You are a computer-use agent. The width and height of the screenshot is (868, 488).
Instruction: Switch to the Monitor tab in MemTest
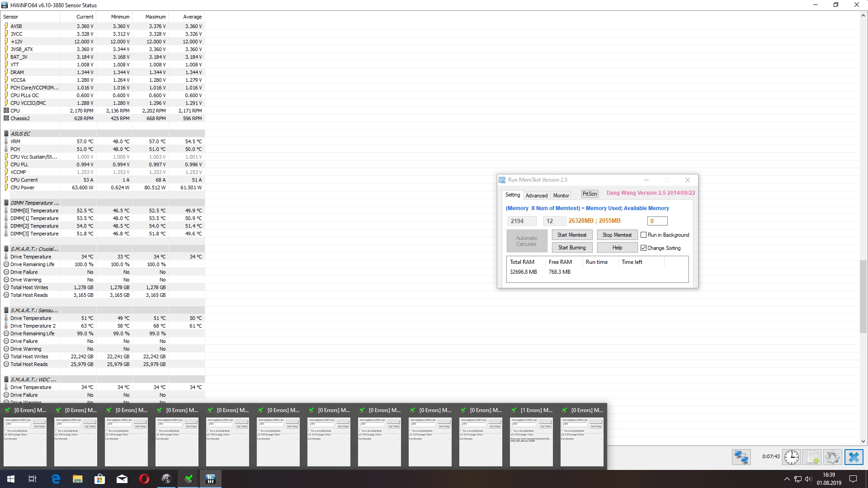click(x=561, y=196)
